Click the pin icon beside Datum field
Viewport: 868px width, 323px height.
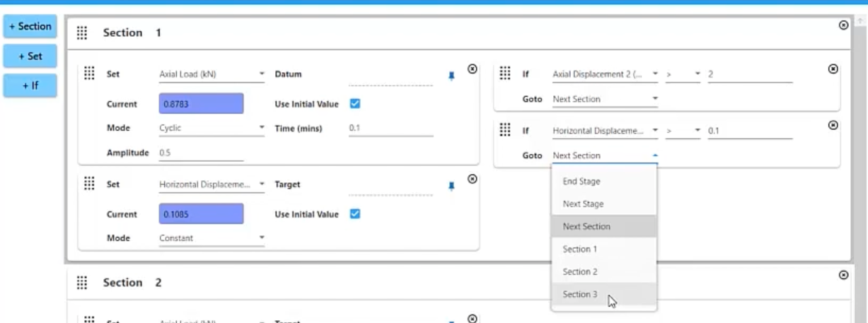[x=451, y=76]
